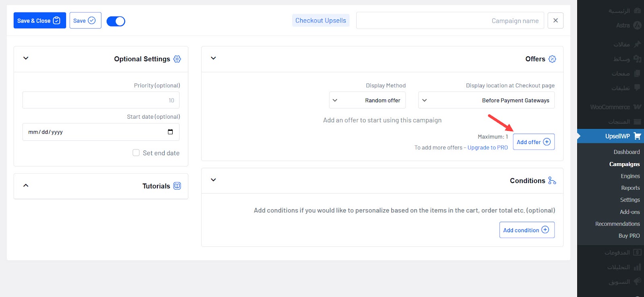Image resolution: width=644 pixels, height=297 pixels.
Task: Go to Reports in the sidebar menu
Action: (630, 188)
